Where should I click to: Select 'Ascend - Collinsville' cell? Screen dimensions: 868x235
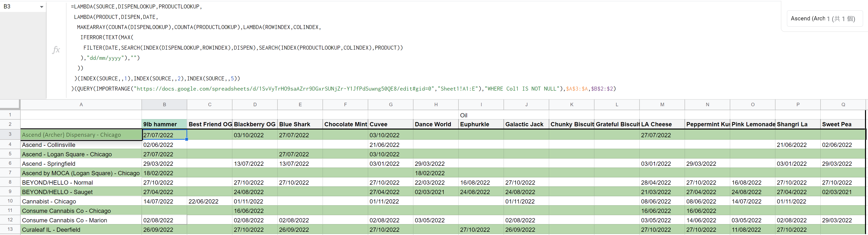[x=81, y=145]
